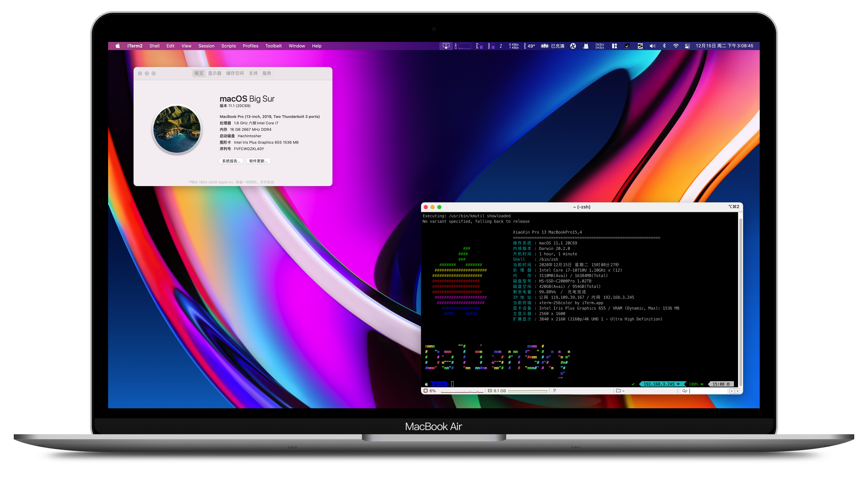
Task: Click the CPU usage chip icon in status bar
Action: click(x=426, y=391)
